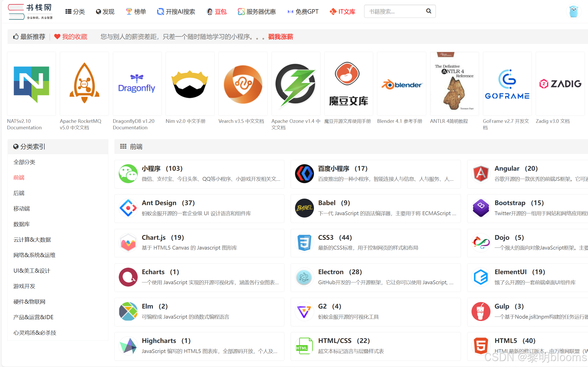
Task: Open 开搜AI搜索 in navigation
Action: 176,12
